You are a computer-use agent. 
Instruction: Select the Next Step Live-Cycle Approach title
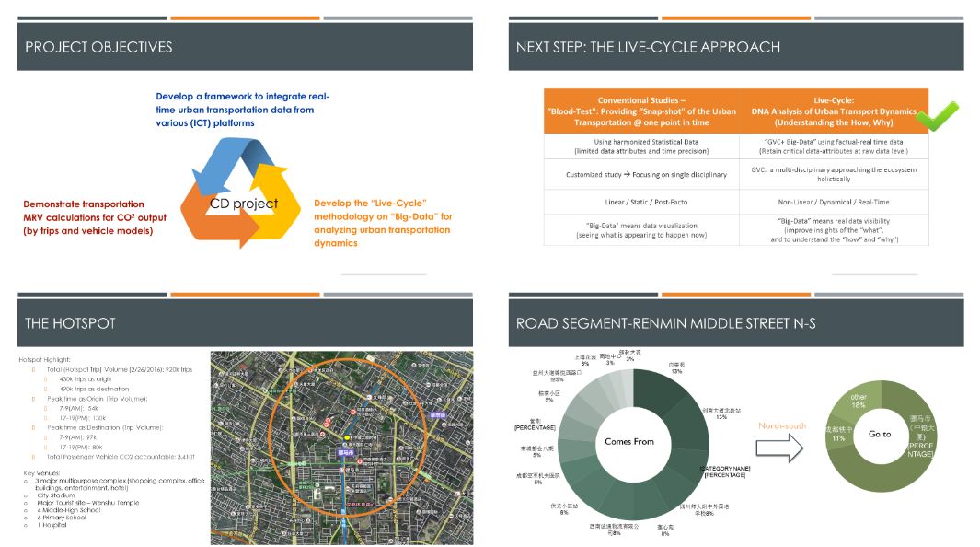pyautogui.click(x=648, y=47)
